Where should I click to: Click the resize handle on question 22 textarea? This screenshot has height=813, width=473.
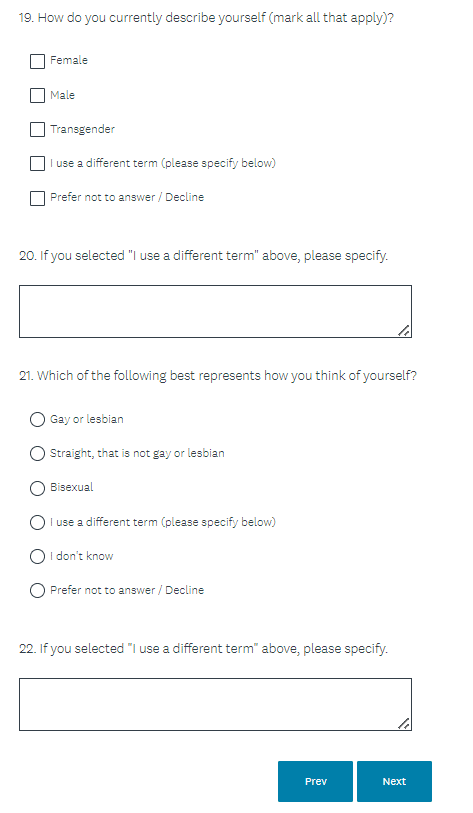[404, 723]
